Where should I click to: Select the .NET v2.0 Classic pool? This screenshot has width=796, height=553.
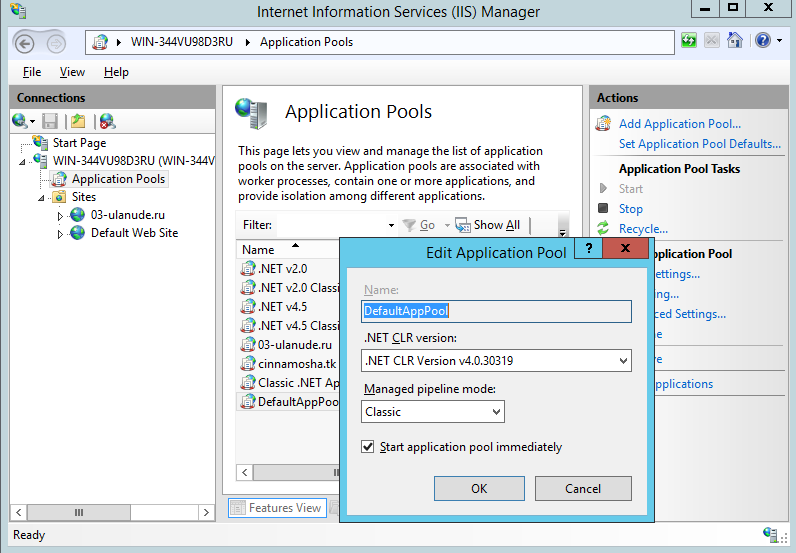tap(288, 288)
